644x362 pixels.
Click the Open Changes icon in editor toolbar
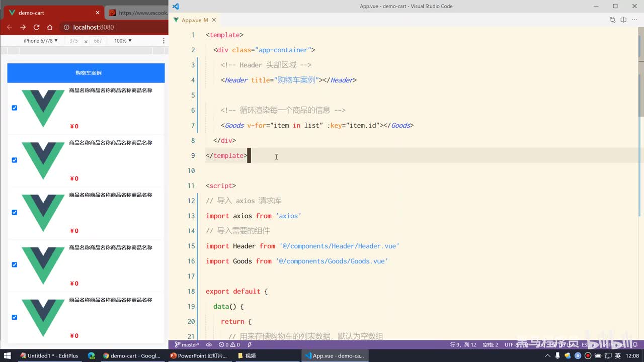[x=612, y=20]
